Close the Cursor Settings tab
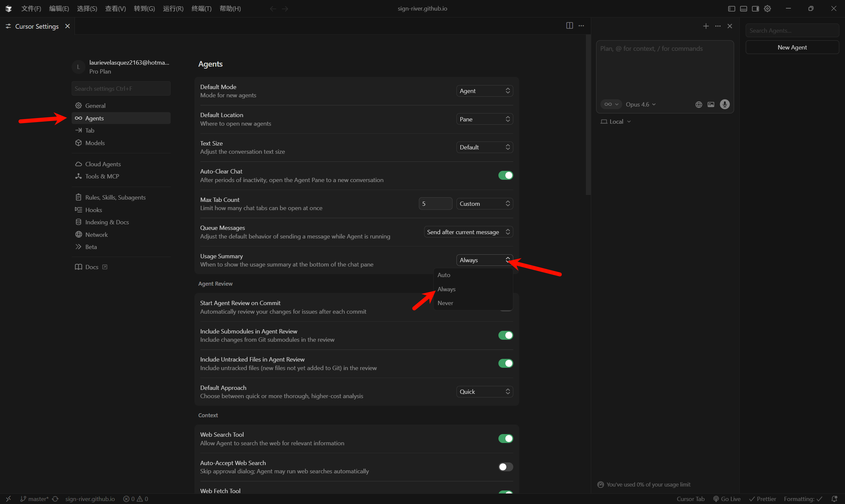The image size is (845, 504). tap(68, 26)
